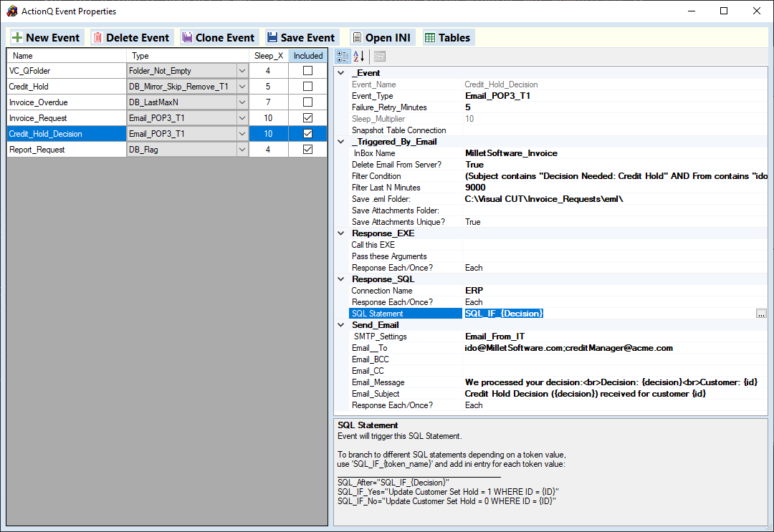Screen dimensions: 774x532
Task: Toggle Included checkbox for Credit_Hold
Action: (x=307, y=87)
